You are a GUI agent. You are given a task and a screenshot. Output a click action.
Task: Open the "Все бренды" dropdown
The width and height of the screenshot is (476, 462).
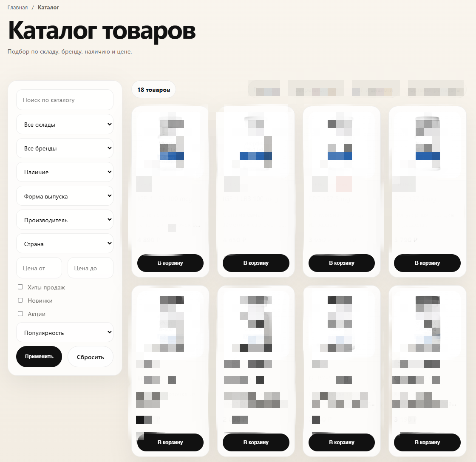(x=65, y=148)
